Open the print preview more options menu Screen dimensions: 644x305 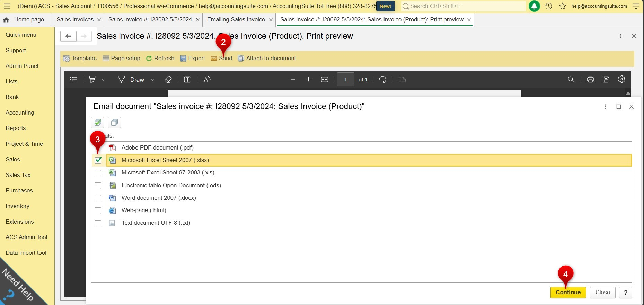pyautogui.click(x=621, y=36)
